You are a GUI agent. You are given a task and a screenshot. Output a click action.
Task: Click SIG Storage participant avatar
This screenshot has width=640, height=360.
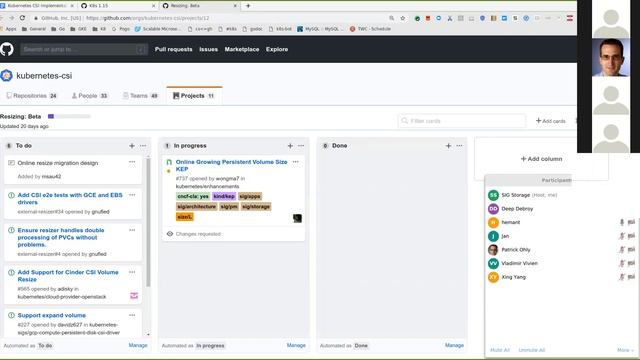pos(493,195)
